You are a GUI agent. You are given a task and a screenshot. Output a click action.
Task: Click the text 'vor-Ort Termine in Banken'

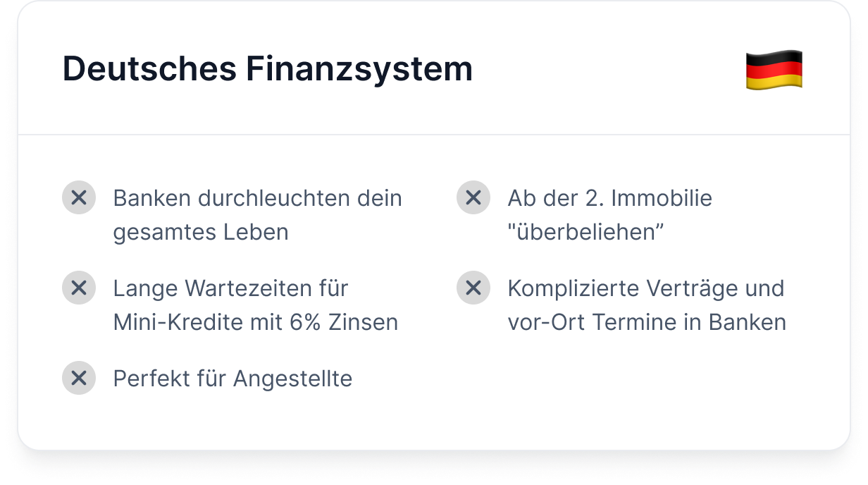click(x=647, y=322)
